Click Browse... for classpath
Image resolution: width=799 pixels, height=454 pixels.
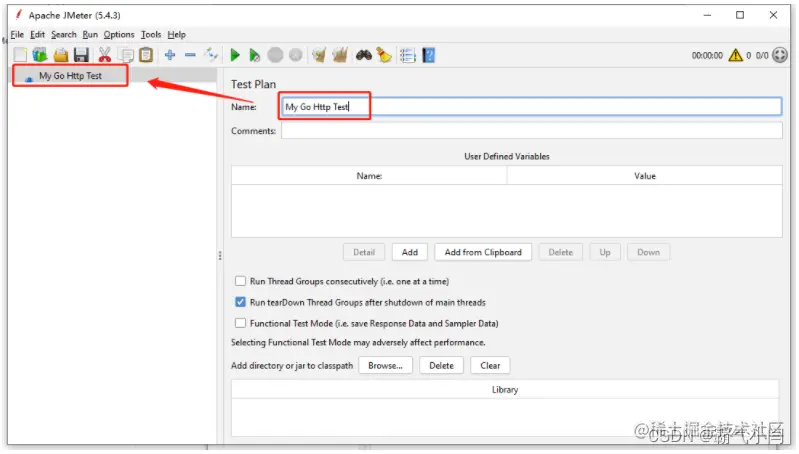pos(385,365)
